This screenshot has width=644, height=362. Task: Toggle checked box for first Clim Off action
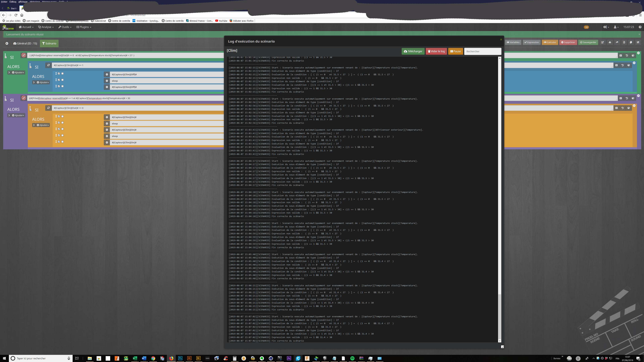click(59, 73)
